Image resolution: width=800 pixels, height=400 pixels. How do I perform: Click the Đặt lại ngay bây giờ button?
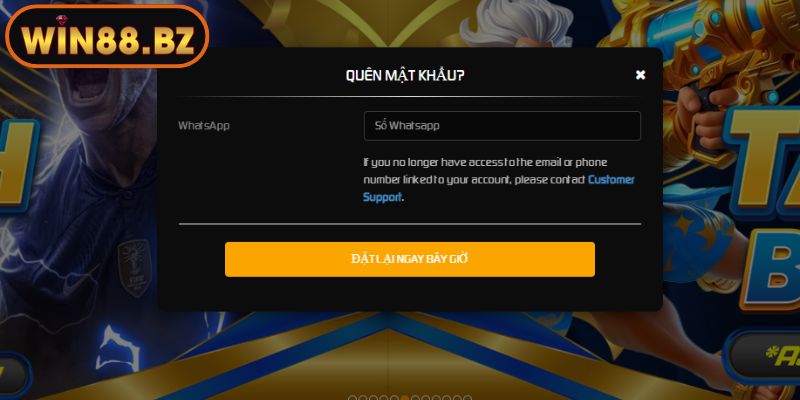[x=410, y=259]
